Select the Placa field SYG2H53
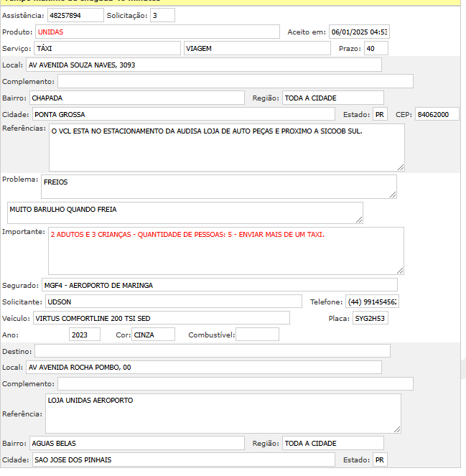 click(371, 318)
